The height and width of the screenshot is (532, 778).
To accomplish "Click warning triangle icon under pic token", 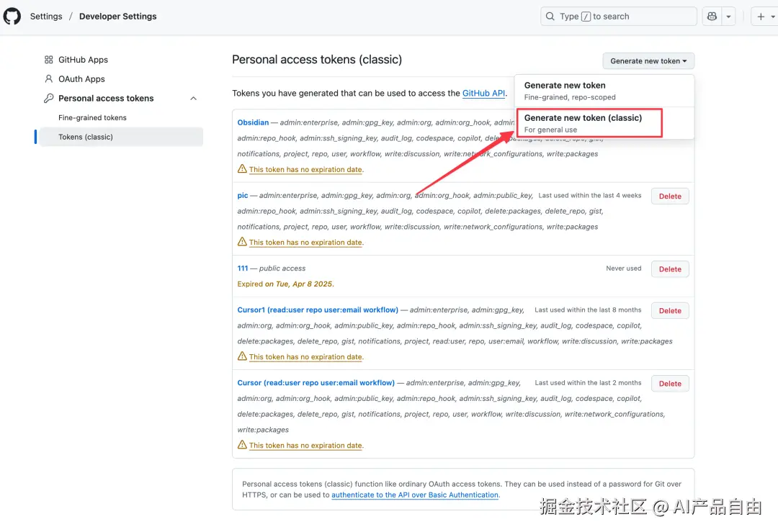I will (242, 241).
